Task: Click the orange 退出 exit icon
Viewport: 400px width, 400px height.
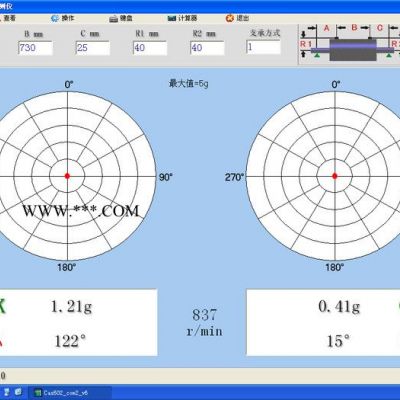Action: [x=230, y=18]
